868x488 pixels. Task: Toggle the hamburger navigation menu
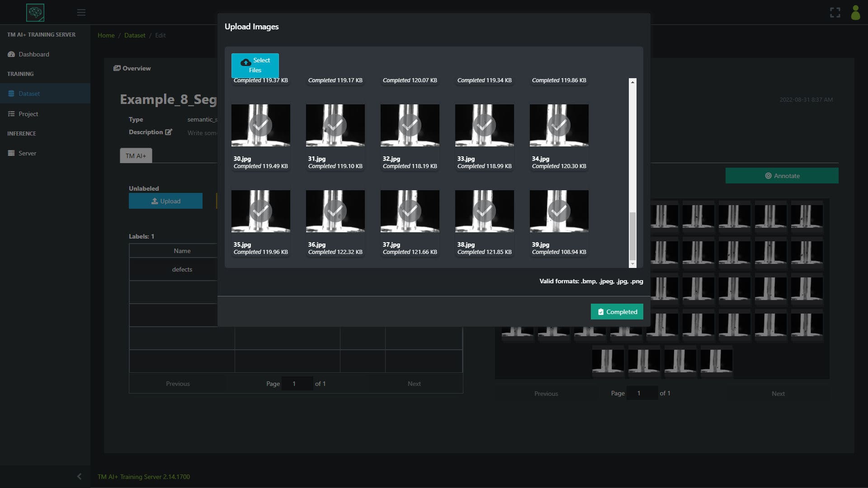coord(81,12)
